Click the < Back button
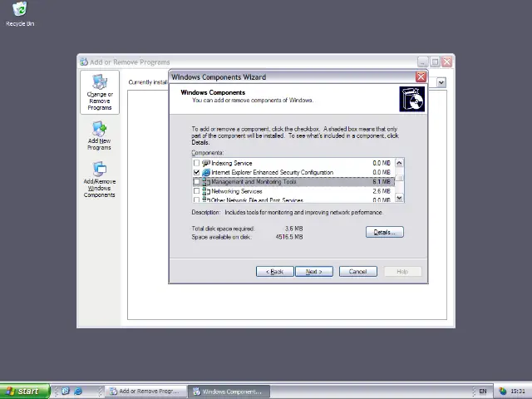Viewport: 532px width, 399px height. click(275, 272)
